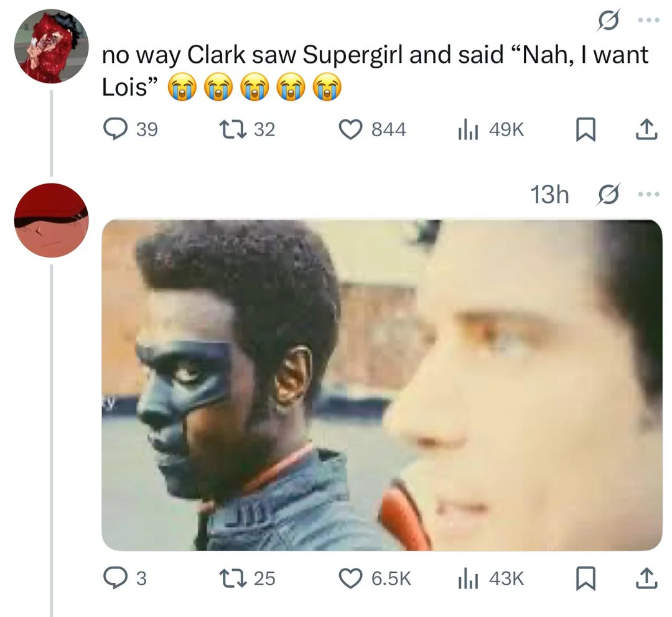View analytics showing 49K views
Image resolution: width=672 pixels, height=617 pixels.
(491, 129)
